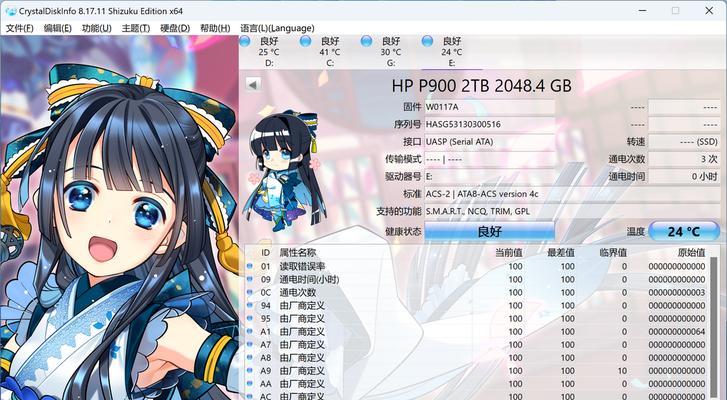Viewport: 727px width, 400px height.
Task: Click threshold value 10 in row A9
Action: (x=622, y=371)
